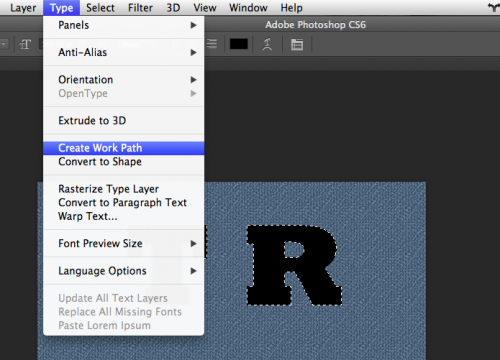
Task: Open the 3D menu
Action: click(x=173, y=8)
